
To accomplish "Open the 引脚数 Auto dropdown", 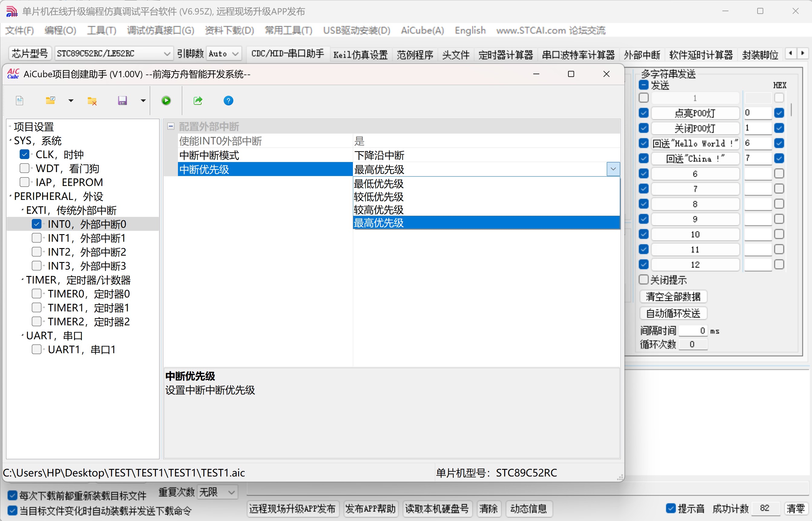I will (x=224, y=53).
